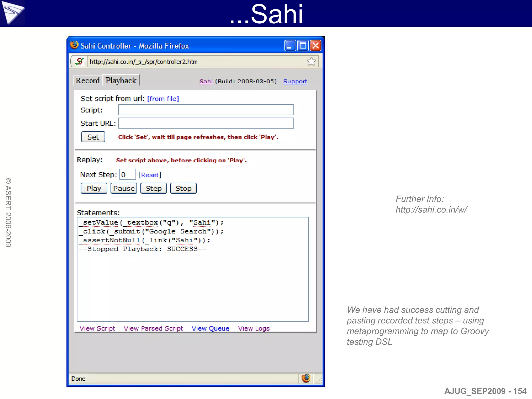Click the Pause button
The height and width of the screenshot is (399, 532).
[124, 188]
